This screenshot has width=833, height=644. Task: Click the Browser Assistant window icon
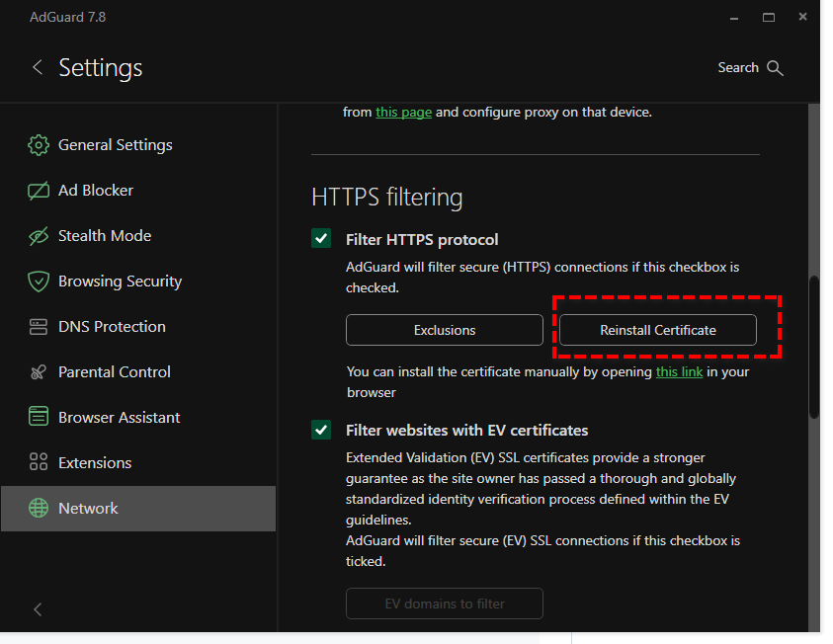(x=39, y=417)
